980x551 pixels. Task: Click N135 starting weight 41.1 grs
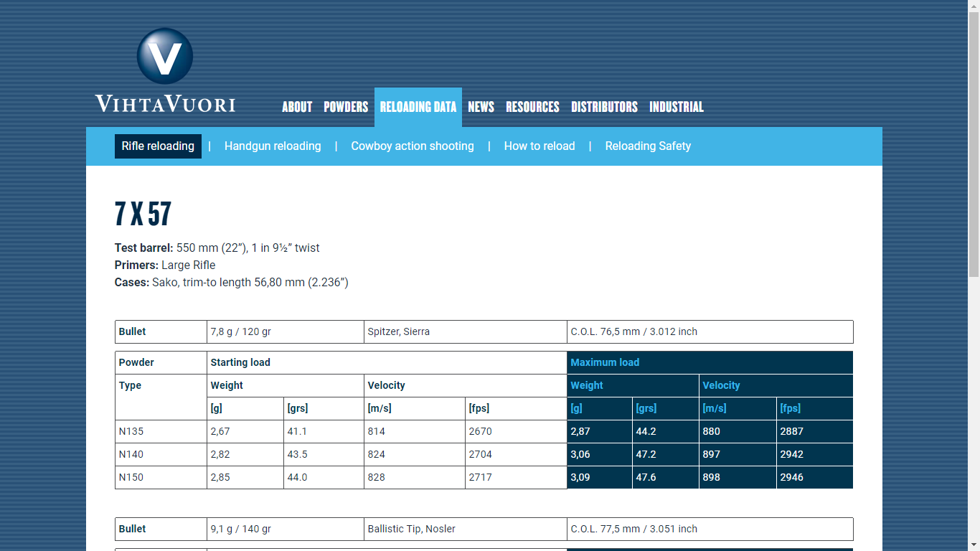click(x=324, y=432)
